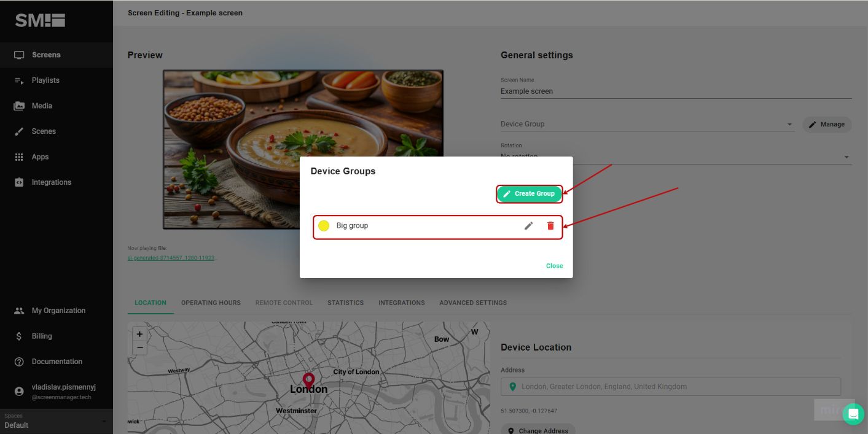Open the now playing file link
Image resolution: width=868 pixels, height=434 pixels.
click(172, 258)
